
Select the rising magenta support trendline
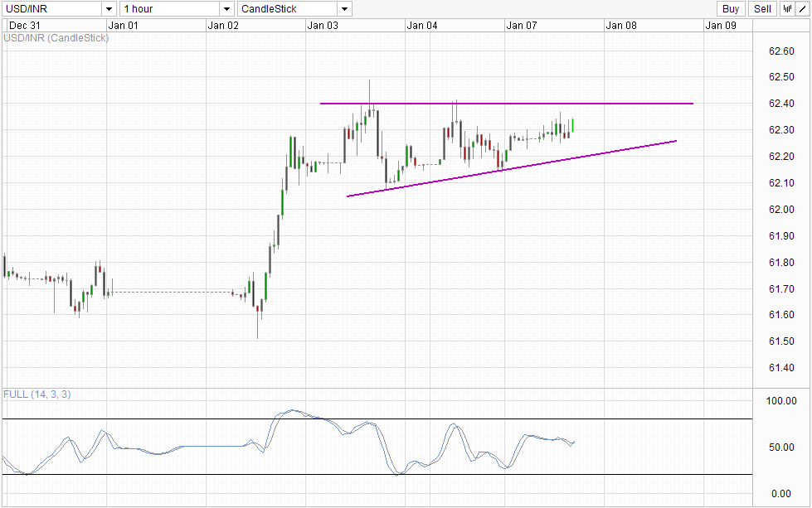[x=512, y=169]
